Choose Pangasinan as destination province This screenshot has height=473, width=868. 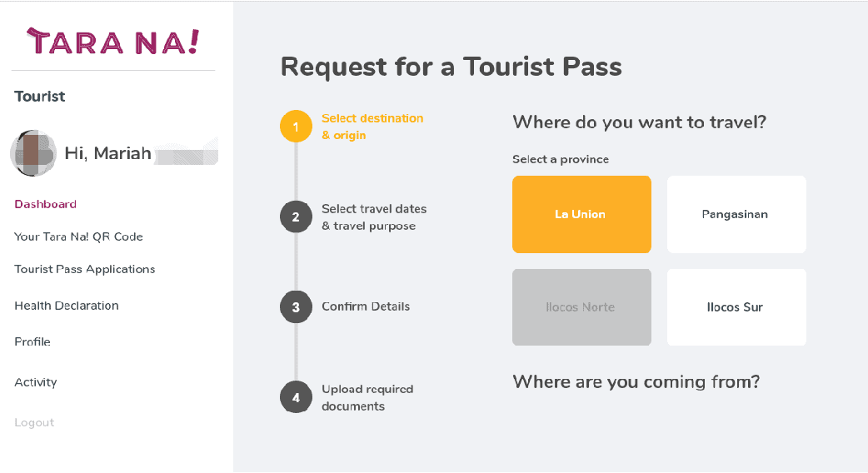pos(736,214)
